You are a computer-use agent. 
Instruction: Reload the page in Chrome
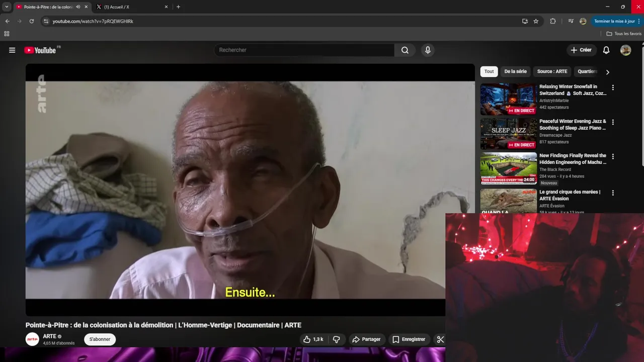(31, 21)
